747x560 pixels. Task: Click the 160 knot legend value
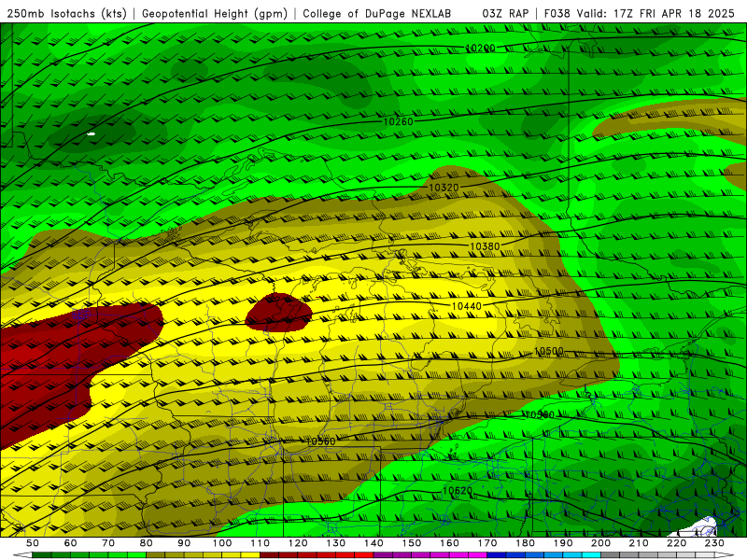(x=449, y=543)
